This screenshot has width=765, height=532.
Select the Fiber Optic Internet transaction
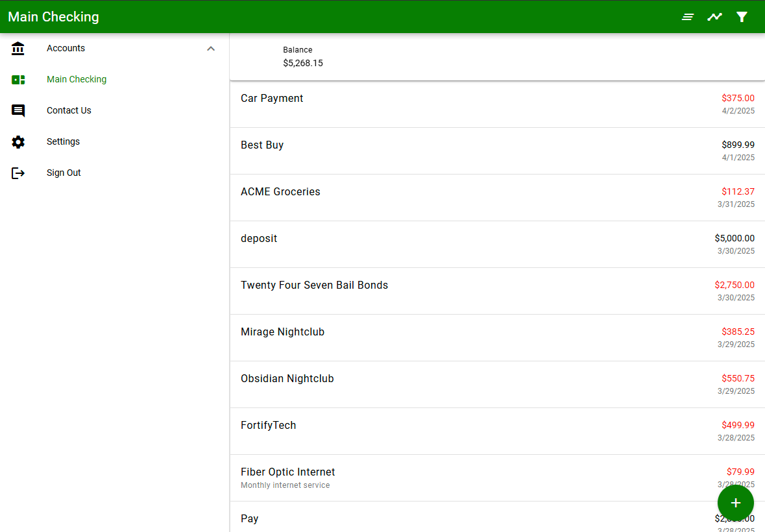pos(454,477)
